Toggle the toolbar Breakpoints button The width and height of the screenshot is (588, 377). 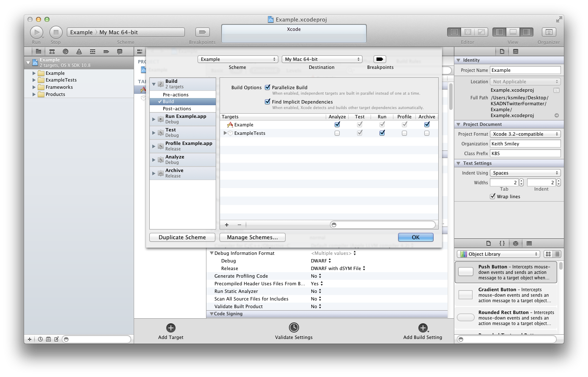203,32
